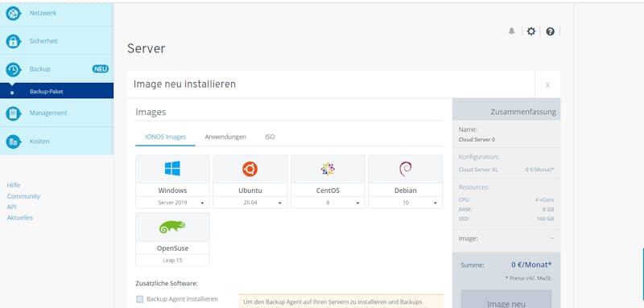Select the OpenSuse chameleon image
The height and width of the screenshot is (308, 644).
click(x=172, y=233)
